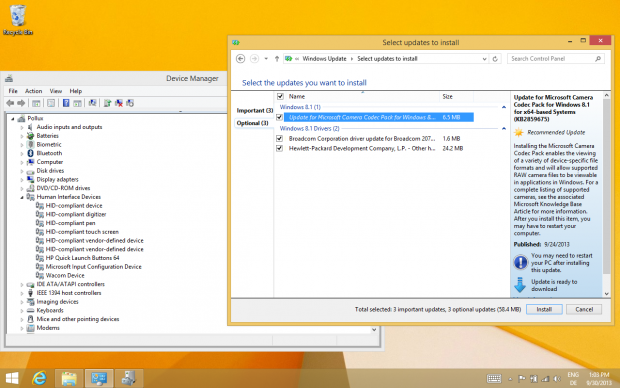Go back in the Windows Update window
Image resolution: width=620 pixels, height=388 pixels.
[x=240, y=59]
